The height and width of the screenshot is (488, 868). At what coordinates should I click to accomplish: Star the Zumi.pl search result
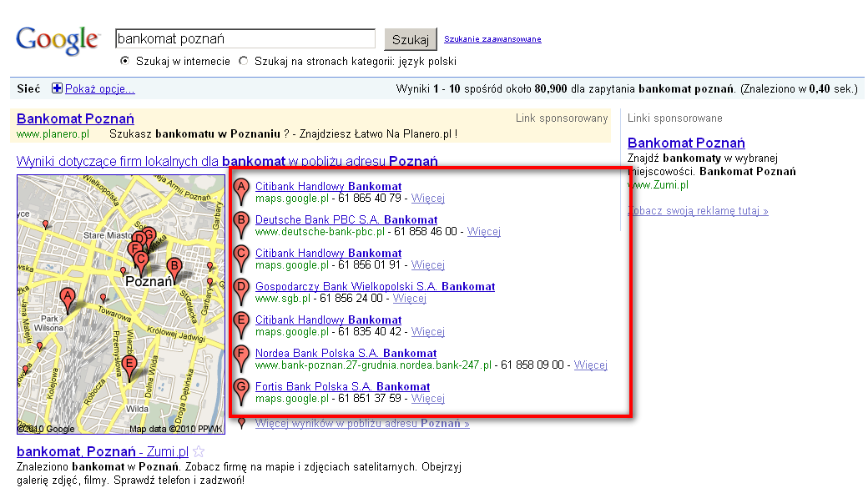199,452
